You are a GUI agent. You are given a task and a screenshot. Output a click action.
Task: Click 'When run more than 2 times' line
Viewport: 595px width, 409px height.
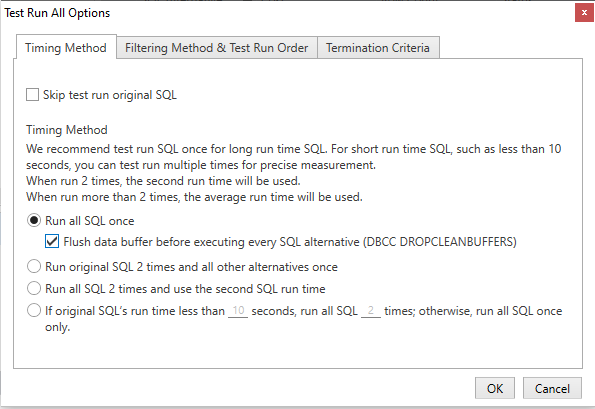pos(194,197)
